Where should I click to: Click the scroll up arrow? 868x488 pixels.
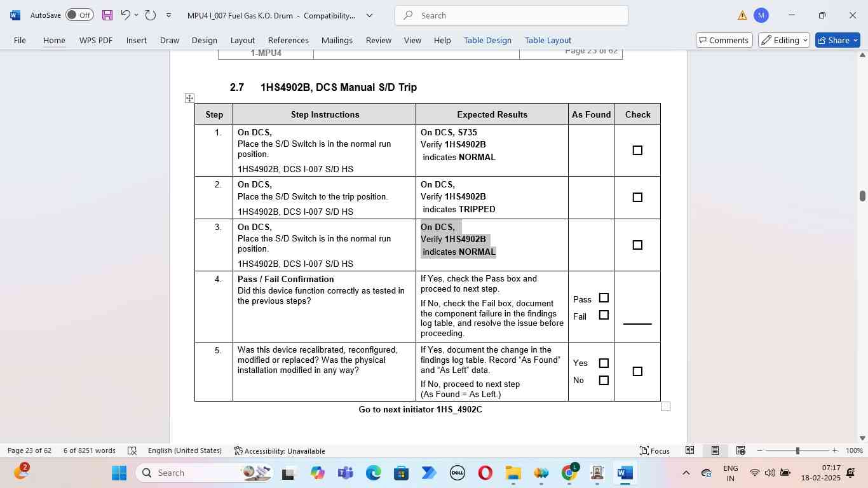click(x=862, y=55)
